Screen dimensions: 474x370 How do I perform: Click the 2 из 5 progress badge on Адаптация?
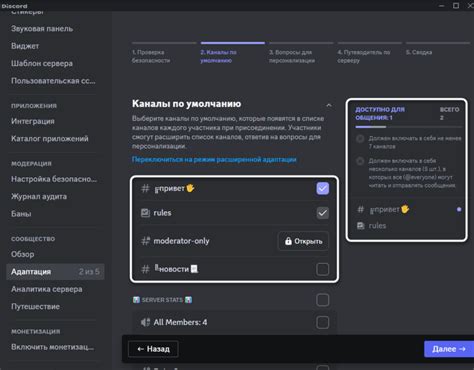pyautogui.click(x=89, y=272)
